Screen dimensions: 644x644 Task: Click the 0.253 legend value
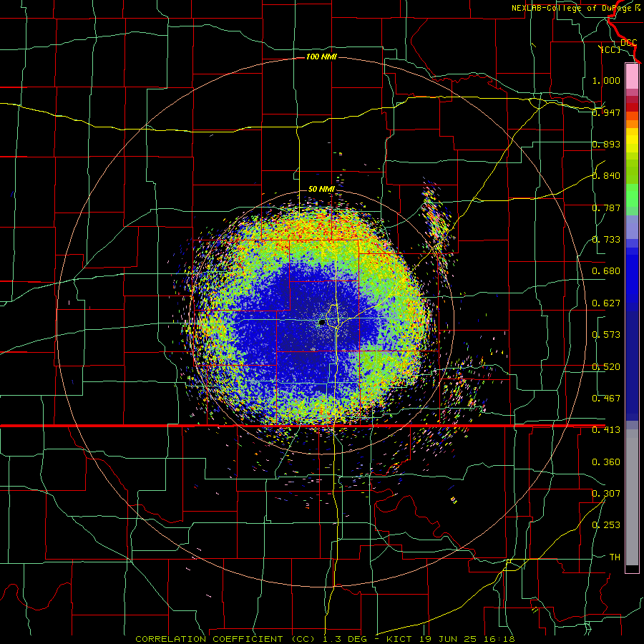tap(606, 525)
